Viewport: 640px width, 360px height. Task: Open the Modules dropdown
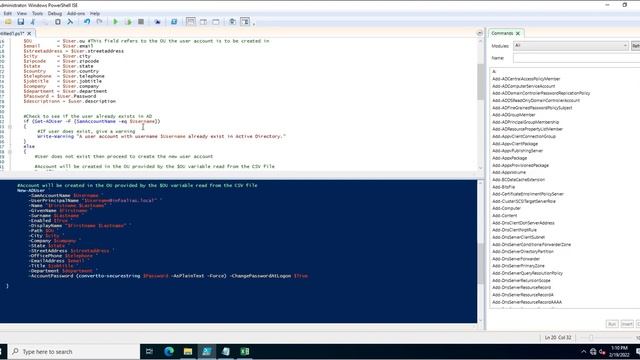click(x=571, y=46)
